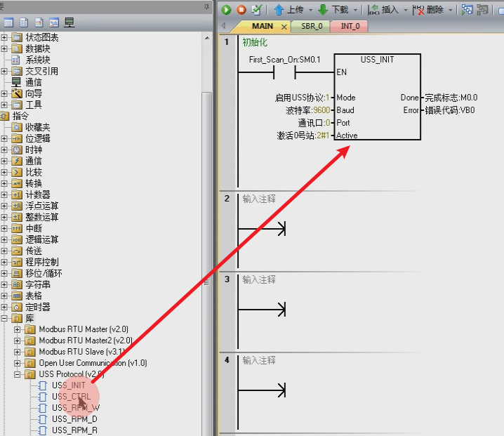Click the Compile checkmark icon
The height and width of the screenshot is (436, 504).
pyautogui.click(x=256, y=10)
